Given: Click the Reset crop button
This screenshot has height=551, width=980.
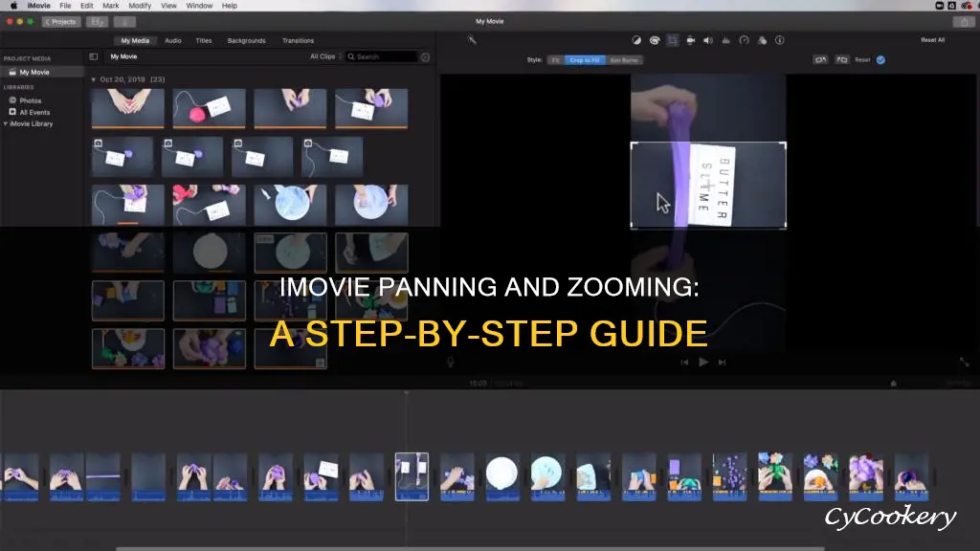Looking at the screenshot, I should [x=862, y=60].
